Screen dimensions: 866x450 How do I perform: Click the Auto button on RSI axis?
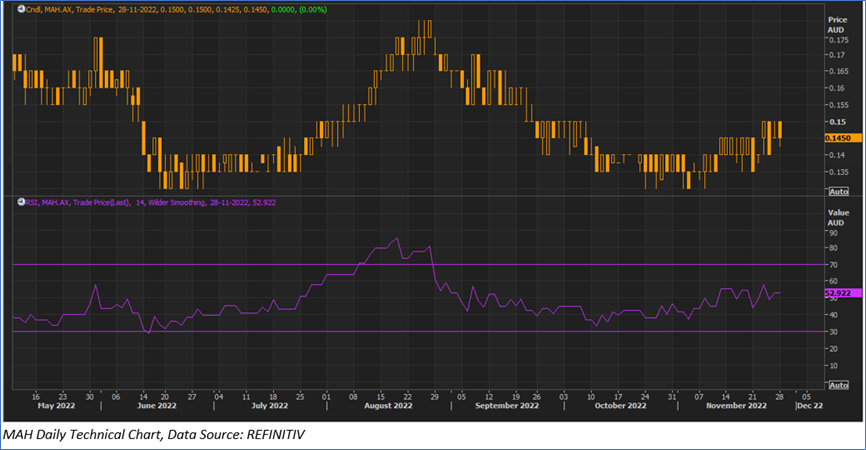[838, 385]
